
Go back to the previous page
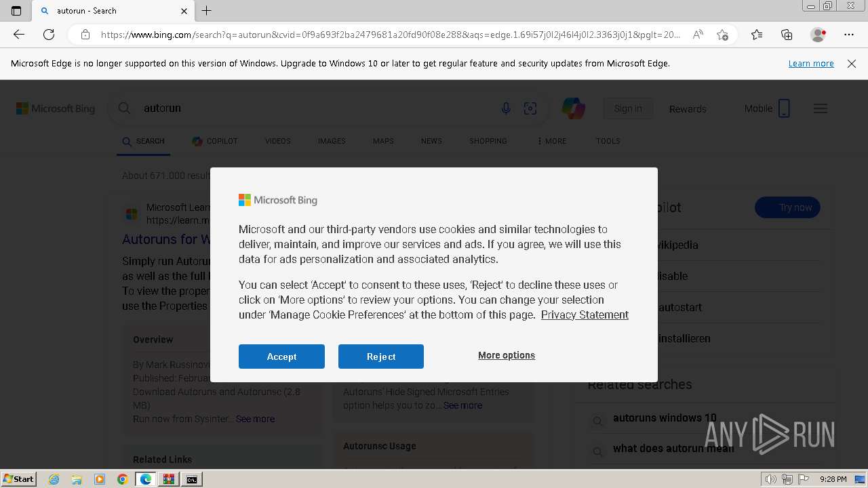click(19, 35)
